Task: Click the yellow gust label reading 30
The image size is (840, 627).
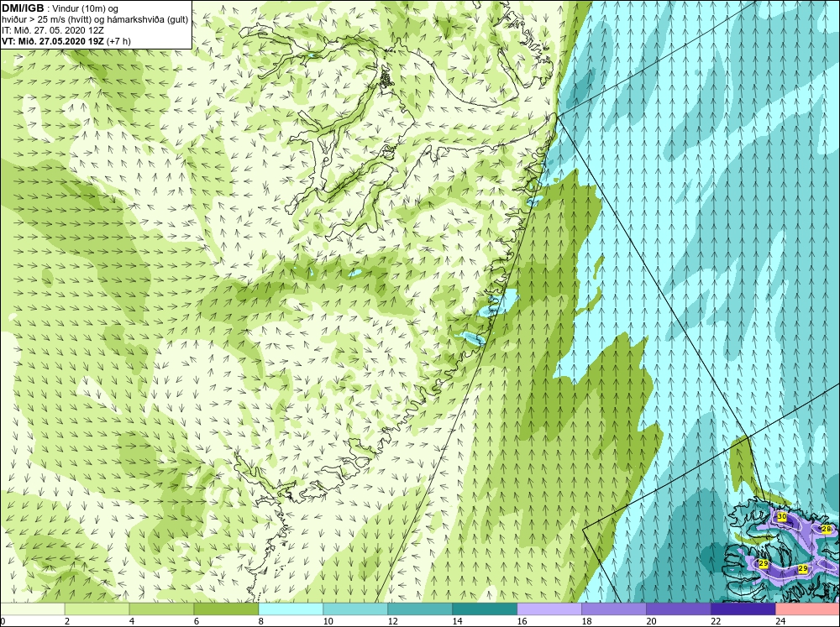Action: [781, 517]
